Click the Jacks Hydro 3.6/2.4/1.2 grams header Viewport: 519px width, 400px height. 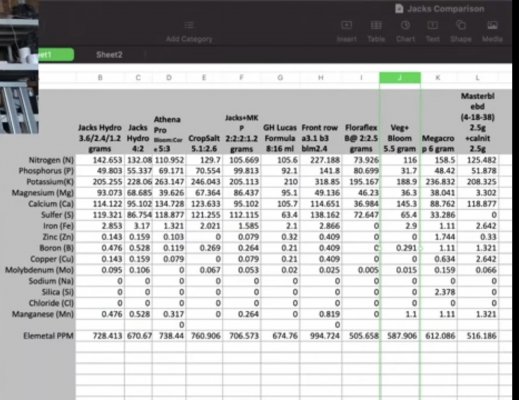100,138
